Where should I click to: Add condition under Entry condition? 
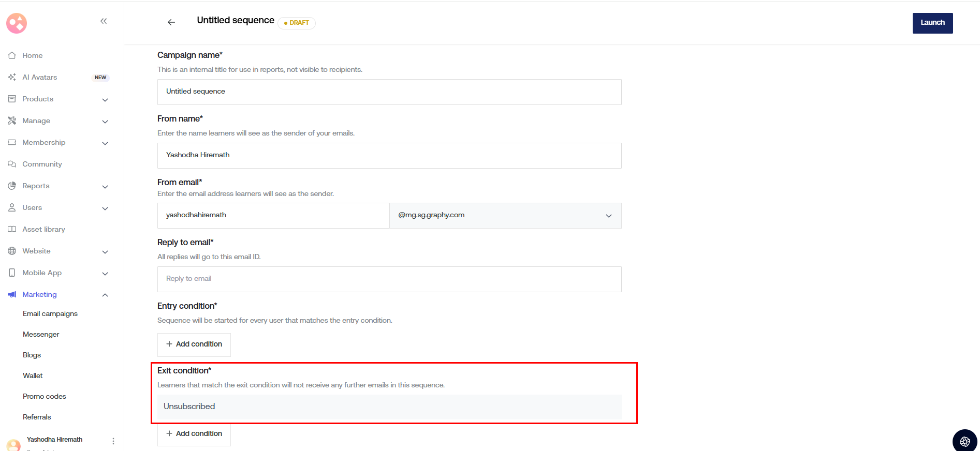pyautogui.click(x=194, y=344)
